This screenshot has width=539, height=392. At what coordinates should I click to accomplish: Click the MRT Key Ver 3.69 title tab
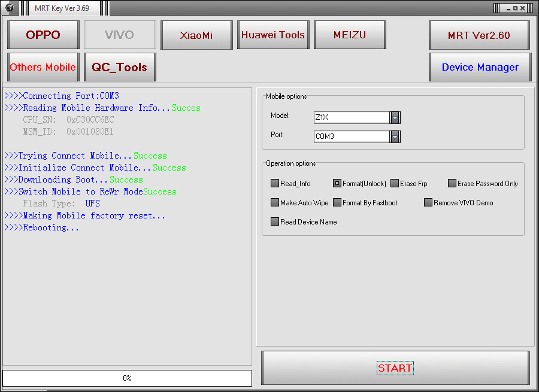[62, 8]
